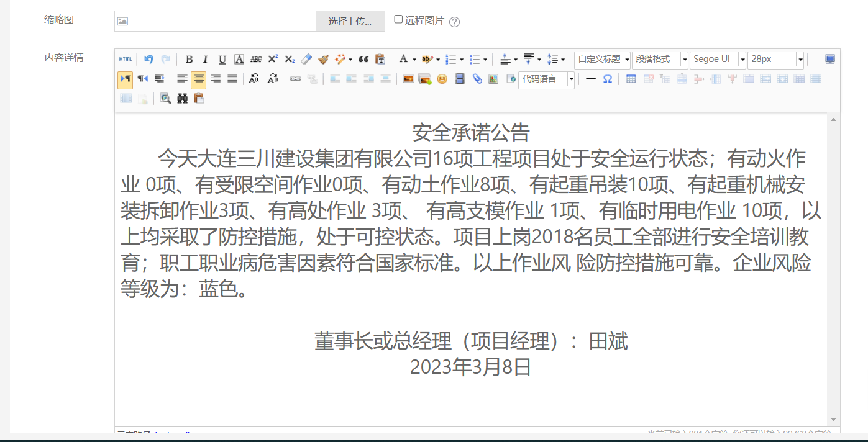Open special characters omega dialog
Screen dimensions: 868x442
click(608, 79)
